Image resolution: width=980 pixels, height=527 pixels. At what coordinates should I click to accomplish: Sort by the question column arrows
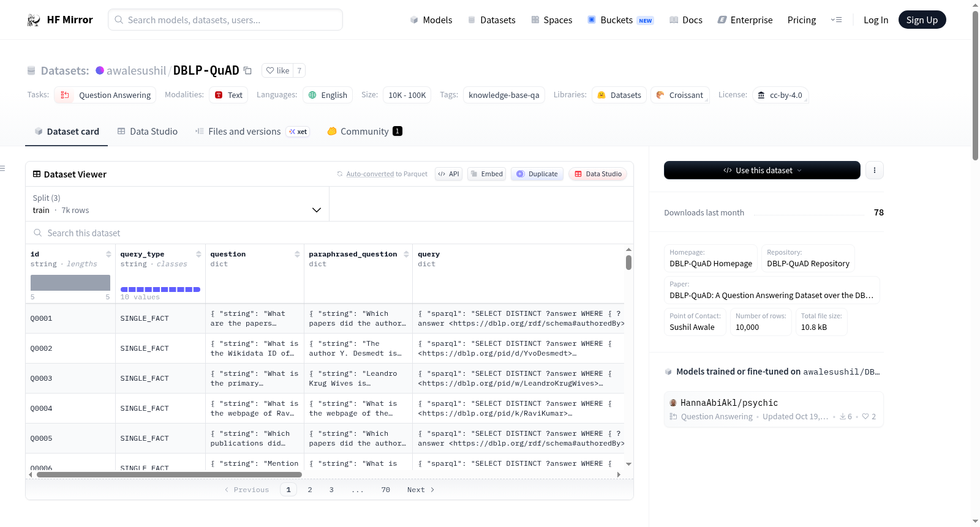pos(297,254)
